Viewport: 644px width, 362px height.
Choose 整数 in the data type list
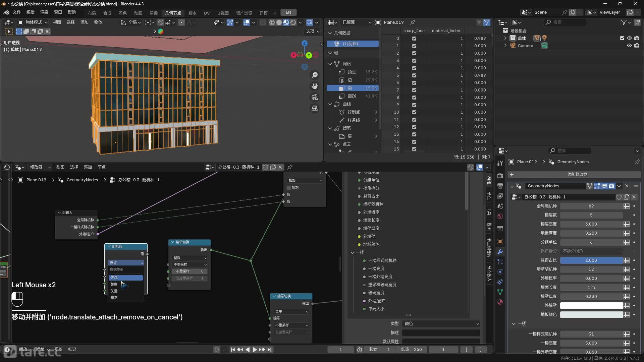click(x=126, y=284)
